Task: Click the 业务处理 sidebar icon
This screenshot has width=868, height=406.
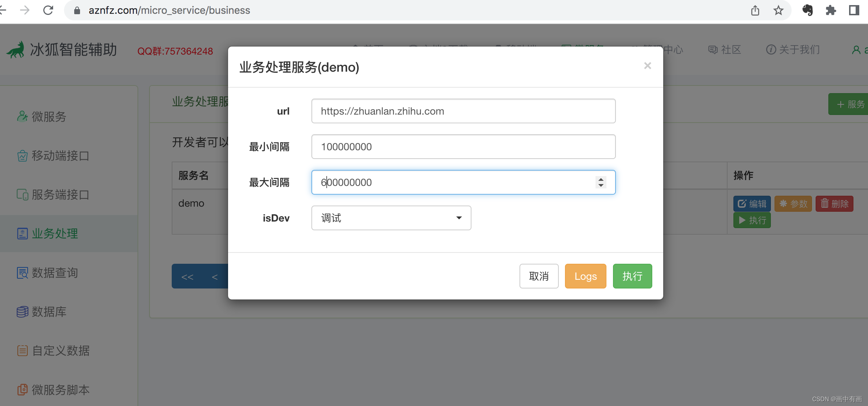Action: coord(22,234)
